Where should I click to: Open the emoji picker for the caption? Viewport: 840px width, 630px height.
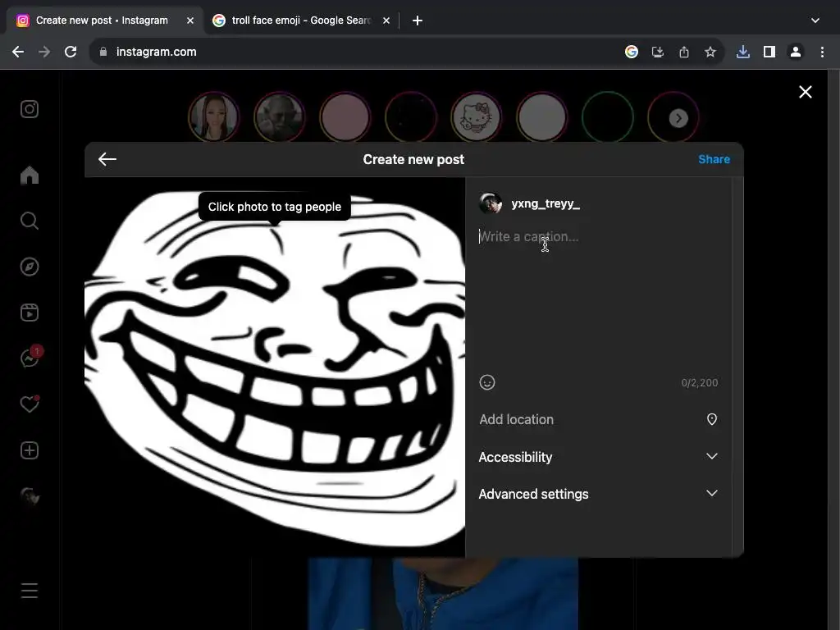click(487, 382)
